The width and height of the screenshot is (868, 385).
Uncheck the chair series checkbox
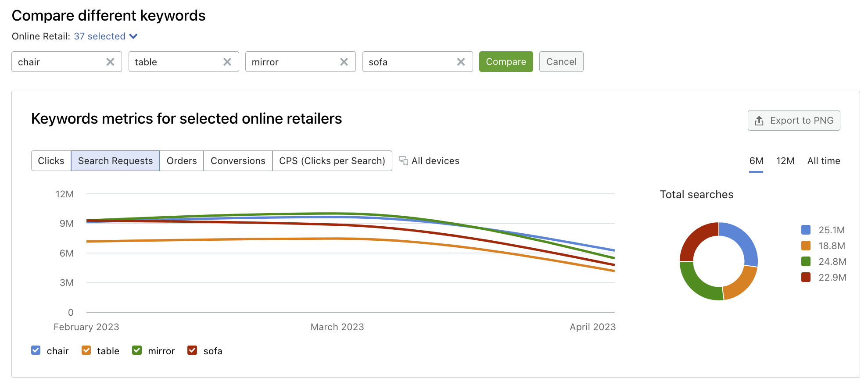pyautogui.click(x=36, y=350)
